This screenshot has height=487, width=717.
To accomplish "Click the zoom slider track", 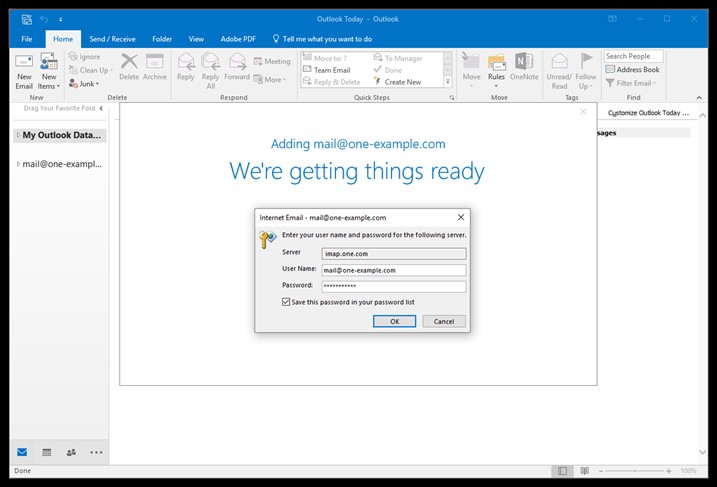I will (634, 471).
